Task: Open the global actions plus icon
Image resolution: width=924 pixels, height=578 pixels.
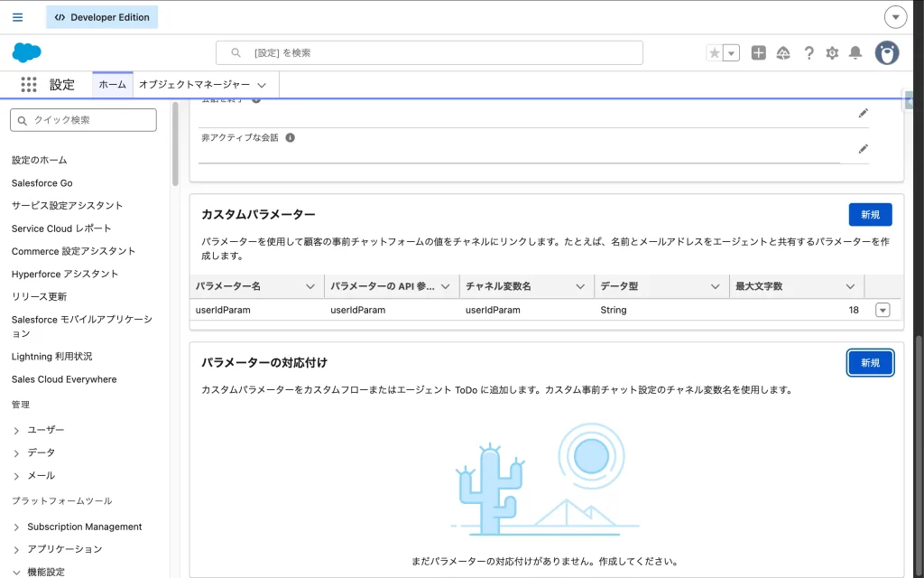Action: pos(759,53)
